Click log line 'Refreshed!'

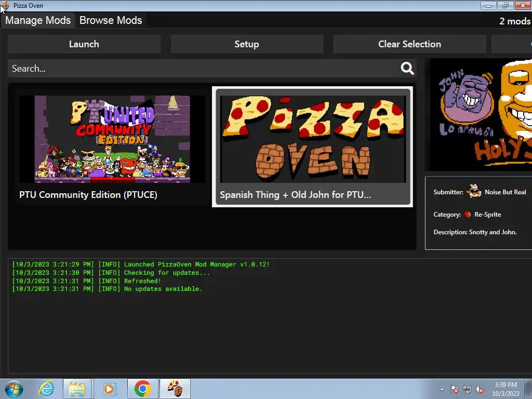142,281
